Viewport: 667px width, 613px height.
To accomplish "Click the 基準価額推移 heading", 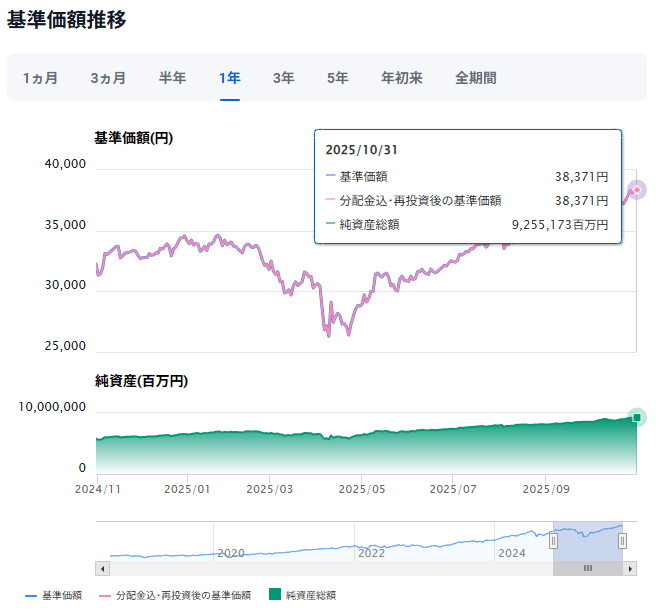I will coord(67,20).
